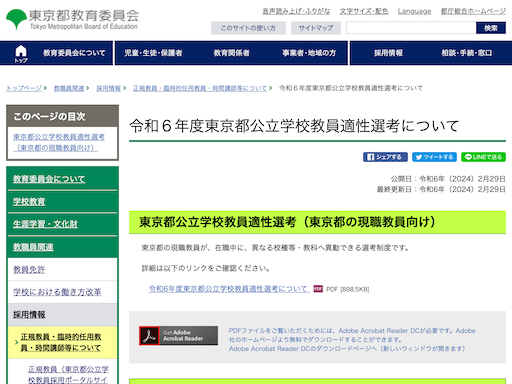Open the Language link

414,11
